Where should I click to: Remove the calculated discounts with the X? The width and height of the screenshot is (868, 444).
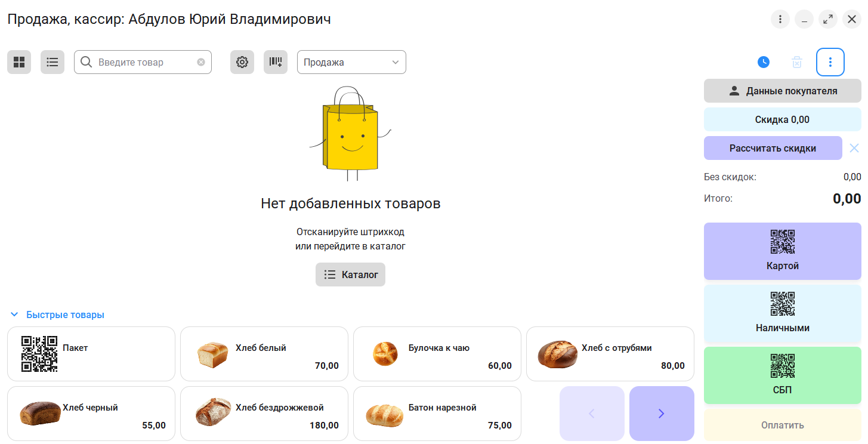[854, 148]
